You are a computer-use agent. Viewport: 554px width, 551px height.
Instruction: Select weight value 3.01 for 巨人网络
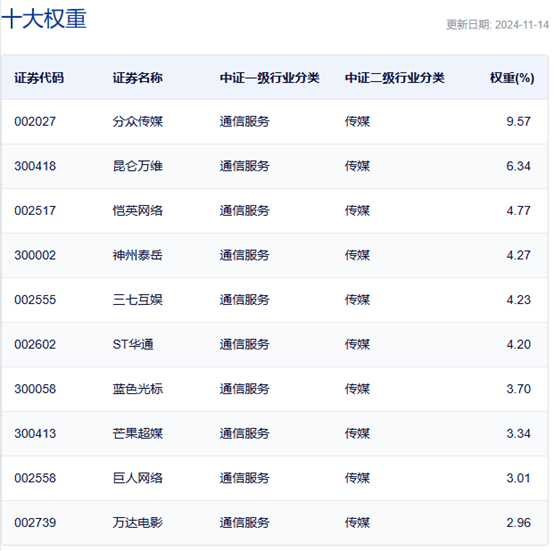pos(518,478)
